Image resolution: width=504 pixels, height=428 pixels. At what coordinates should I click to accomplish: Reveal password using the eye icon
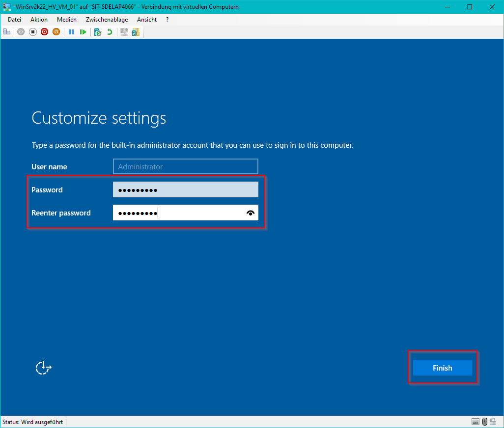click(x=251, y=213)
